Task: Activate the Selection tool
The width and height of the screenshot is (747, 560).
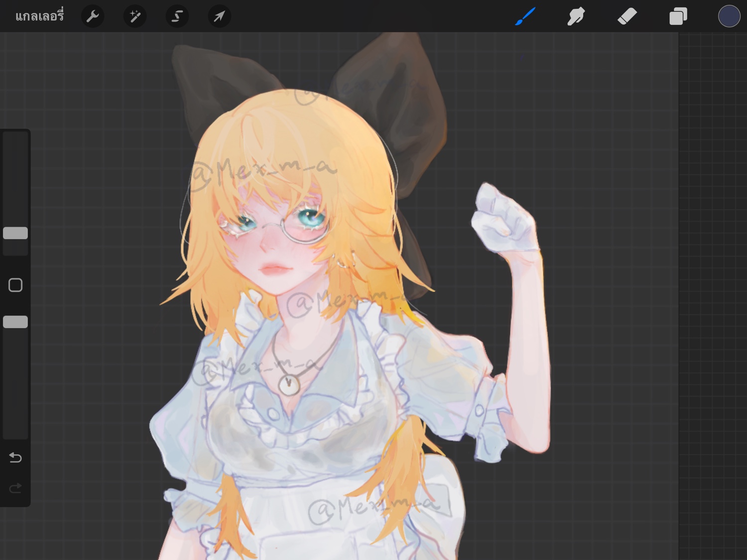Action: click(177, 16)
